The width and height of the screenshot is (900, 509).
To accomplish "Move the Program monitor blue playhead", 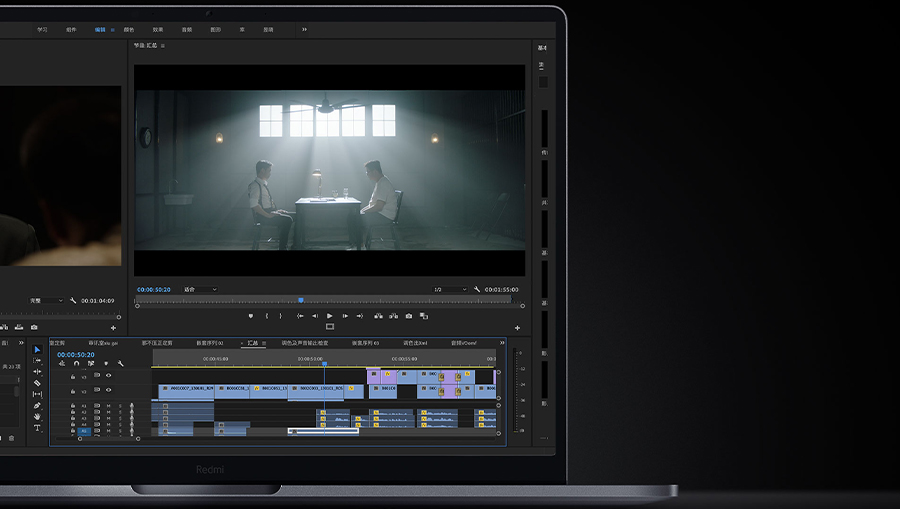I will coord(301,300).
